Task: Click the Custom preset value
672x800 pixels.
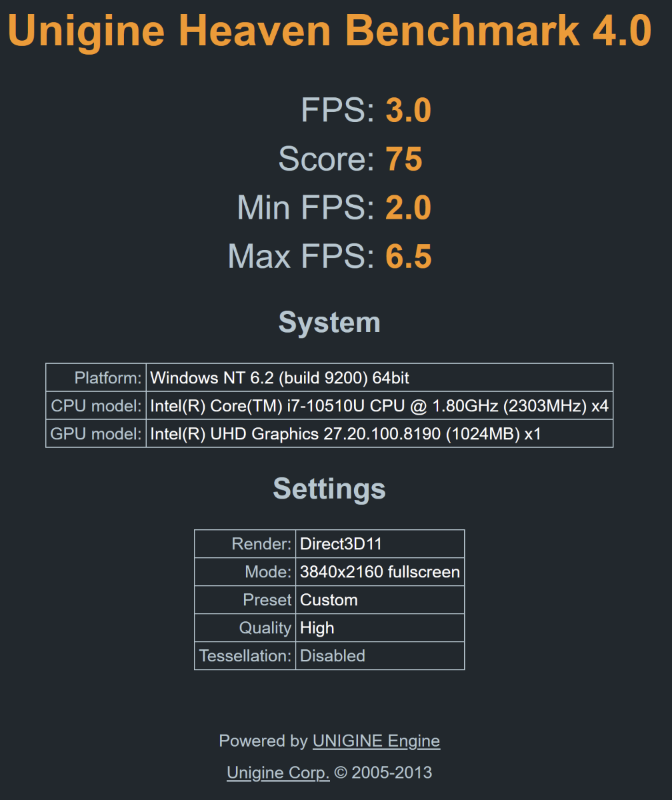Action: click(329, 600)
